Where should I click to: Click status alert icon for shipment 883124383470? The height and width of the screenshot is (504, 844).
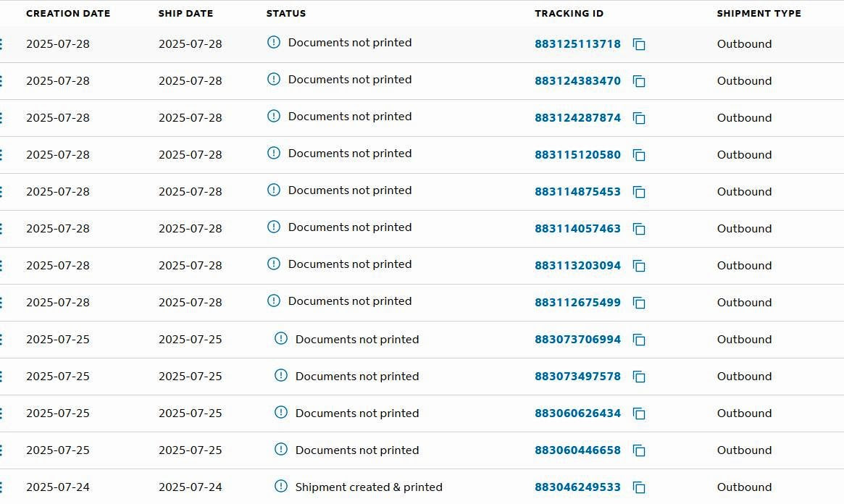273,79
